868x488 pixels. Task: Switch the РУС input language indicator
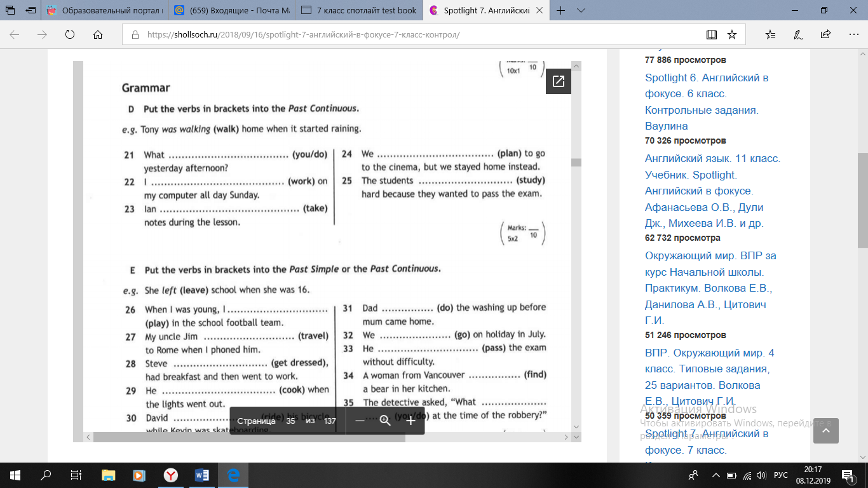click(781, 475)
